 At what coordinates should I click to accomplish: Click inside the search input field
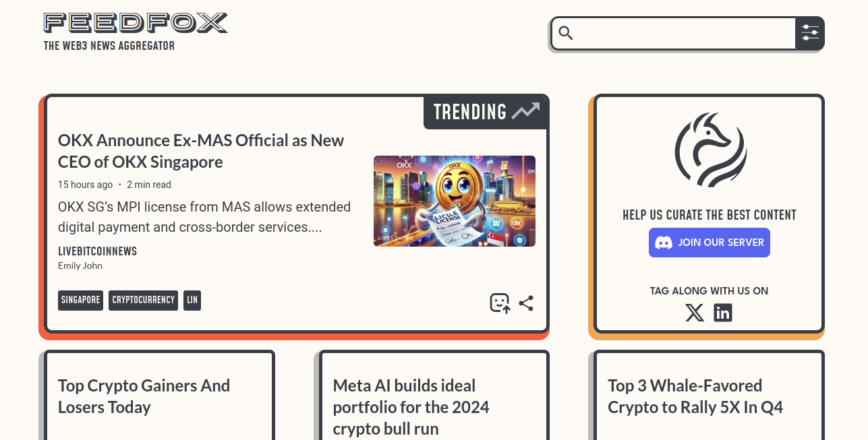685,33
